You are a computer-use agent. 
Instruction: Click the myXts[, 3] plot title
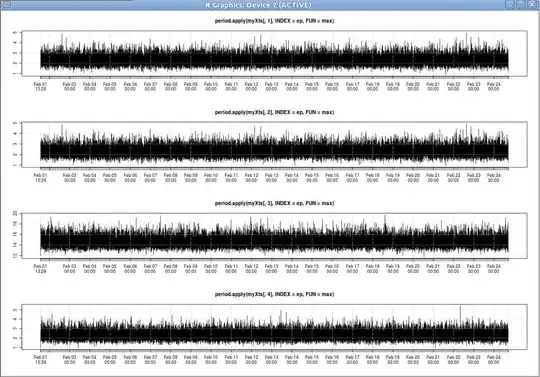(x=274, y=203)
